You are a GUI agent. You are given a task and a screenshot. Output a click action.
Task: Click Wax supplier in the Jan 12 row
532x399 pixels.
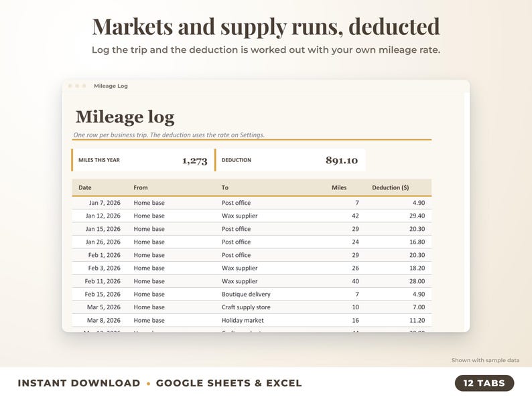tap(240, 216)
